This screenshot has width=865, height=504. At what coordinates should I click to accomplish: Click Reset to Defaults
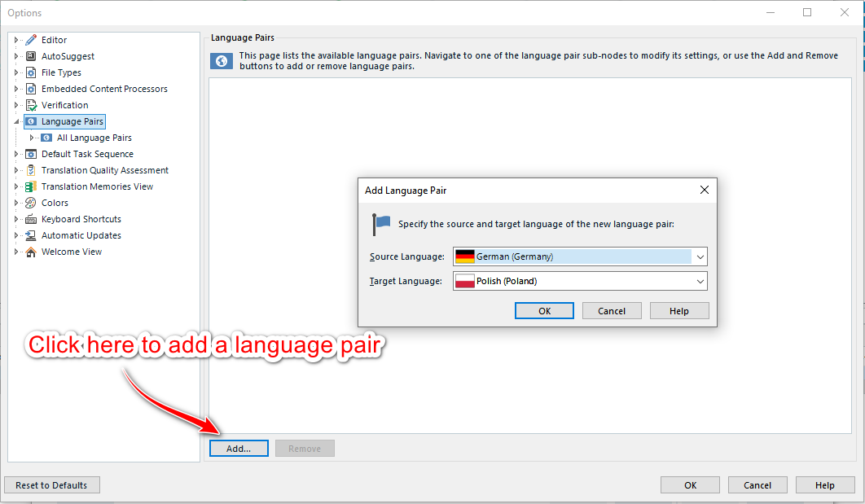(x=51, y=484)
